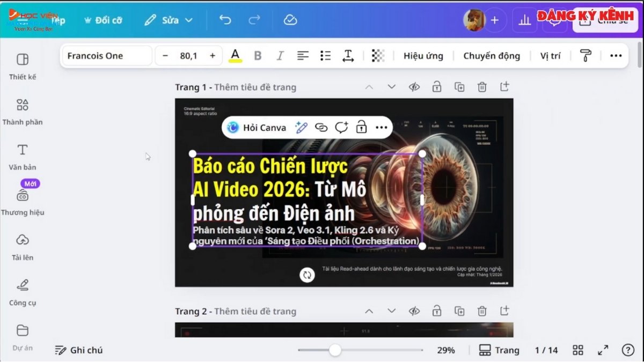Open the Francois One font dropdown
Screen dimensions: 644x362
point(106,55)
